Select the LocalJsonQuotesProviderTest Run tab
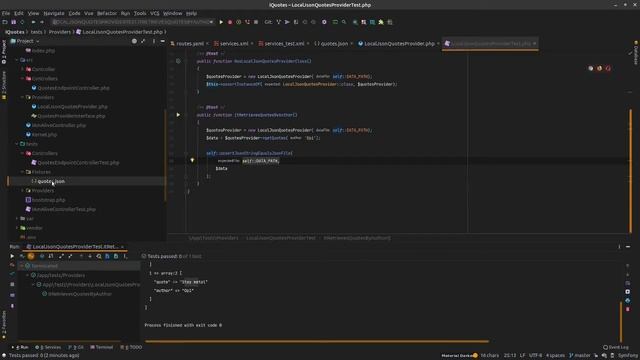 [x=75, y=247]
